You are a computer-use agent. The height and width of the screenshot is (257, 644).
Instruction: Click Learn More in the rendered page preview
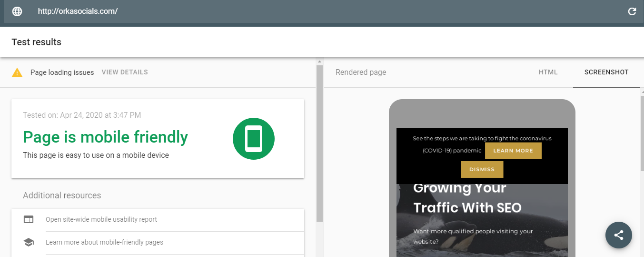click(x=513, y=151)
